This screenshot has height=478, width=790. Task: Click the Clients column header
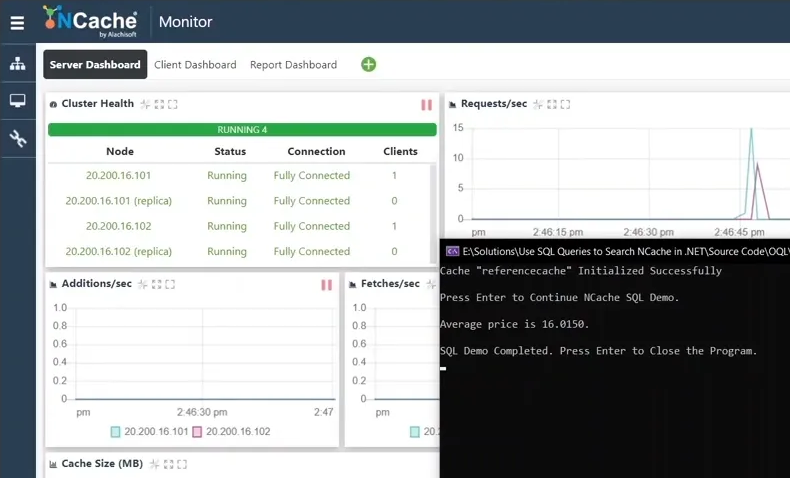pyautogui.click(x=401, y=151)
